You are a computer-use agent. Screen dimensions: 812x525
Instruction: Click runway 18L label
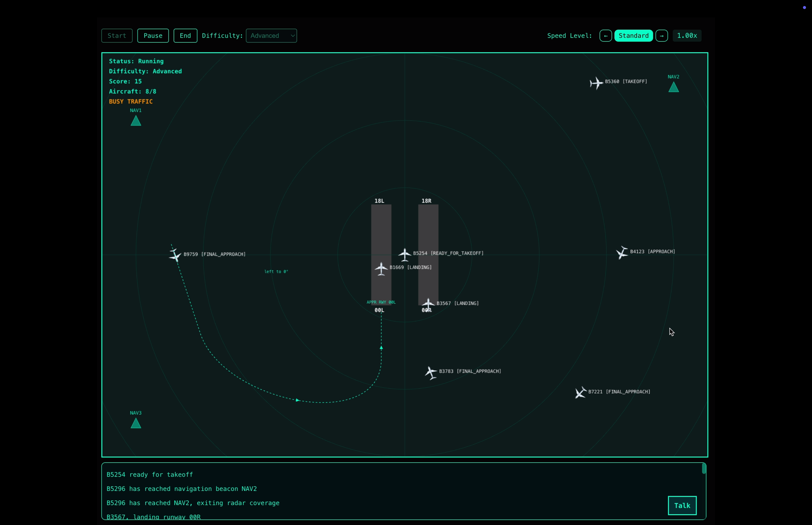point(379,201)
